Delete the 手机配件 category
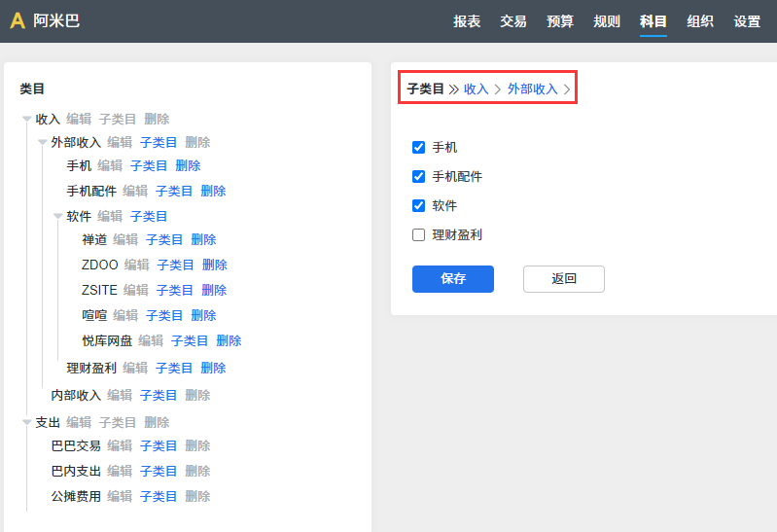Viewport: 777px width, 532px height. [213, 192]
